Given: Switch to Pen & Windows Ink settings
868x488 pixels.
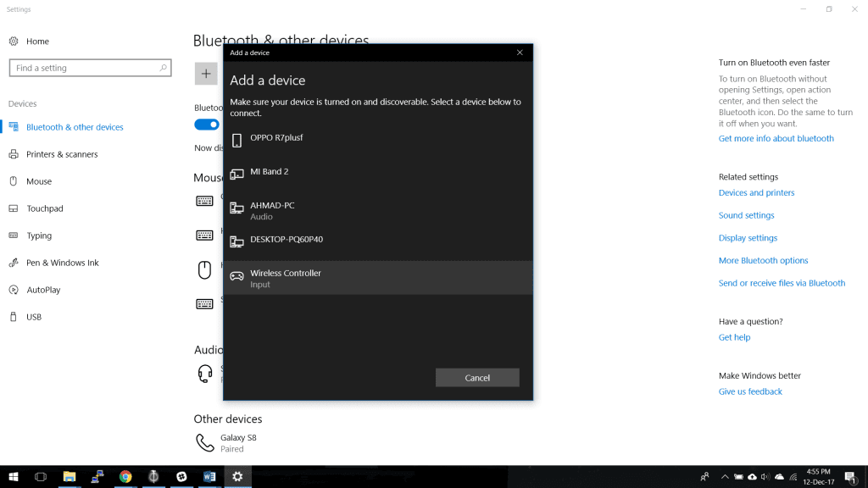Looking at the screenshot, I should tap(63, 263).
